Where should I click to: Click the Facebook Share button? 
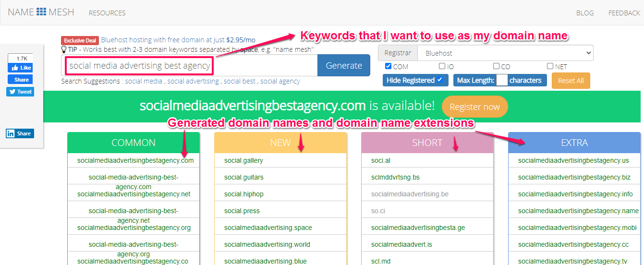(20, 80)
